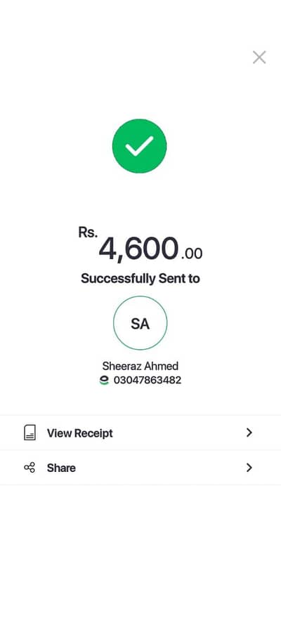
Task: Tap the SA initials inside avatar
Action: (140, 324)
